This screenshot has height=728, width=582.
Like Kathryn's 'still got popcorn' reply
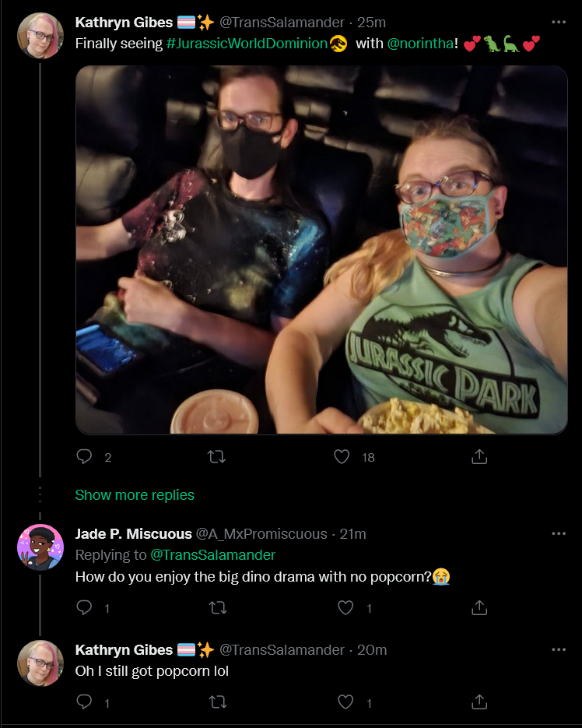pyautogui.click(x=345, y=702)
